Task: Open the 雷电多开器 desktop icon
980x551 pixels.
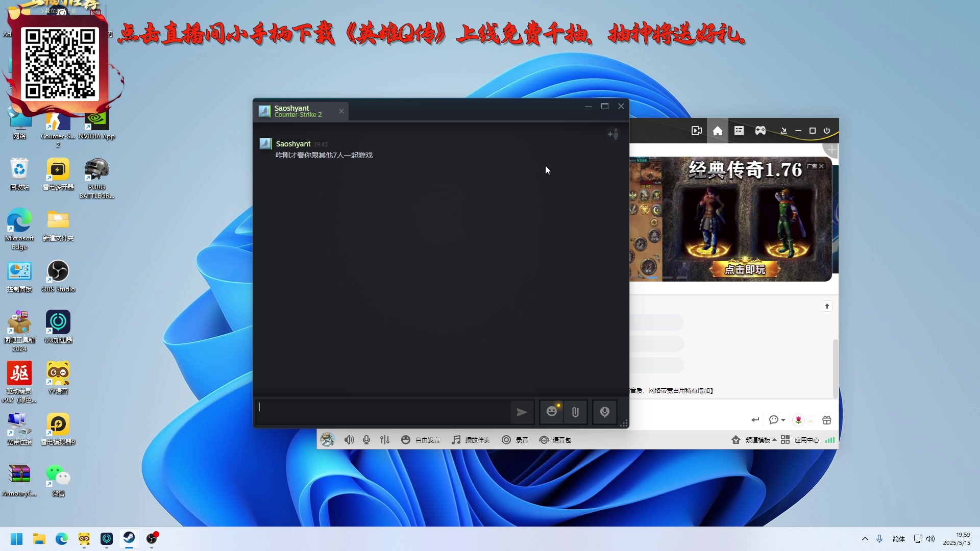Action: click(x=58, y=174)
